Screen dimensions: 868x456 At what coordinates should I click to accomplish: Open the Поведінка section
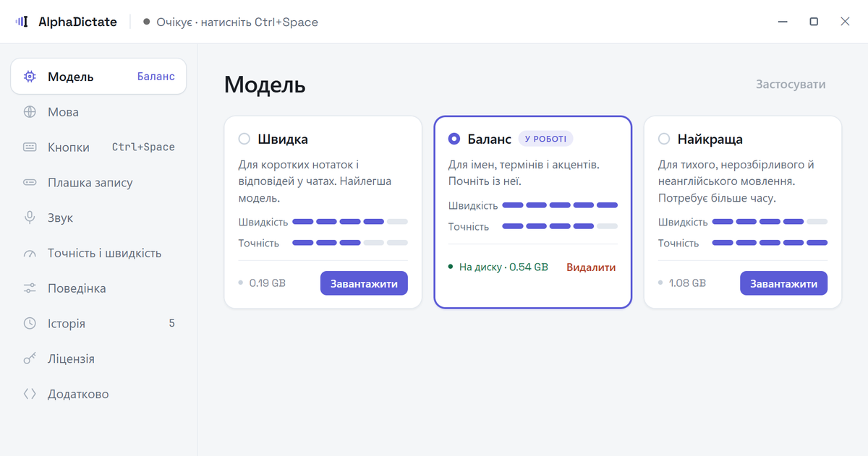tap(98, 288)
